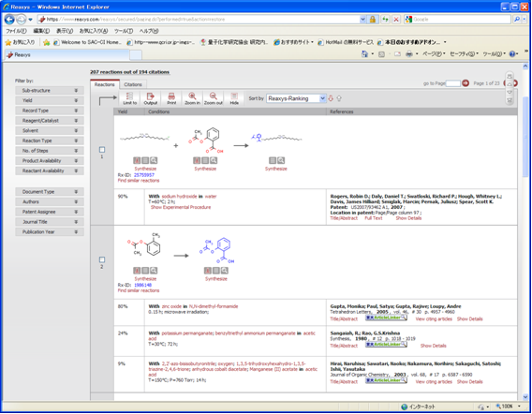Click magnifier icon under aspirin reactant in reaction 1

[x=214, y=160]
